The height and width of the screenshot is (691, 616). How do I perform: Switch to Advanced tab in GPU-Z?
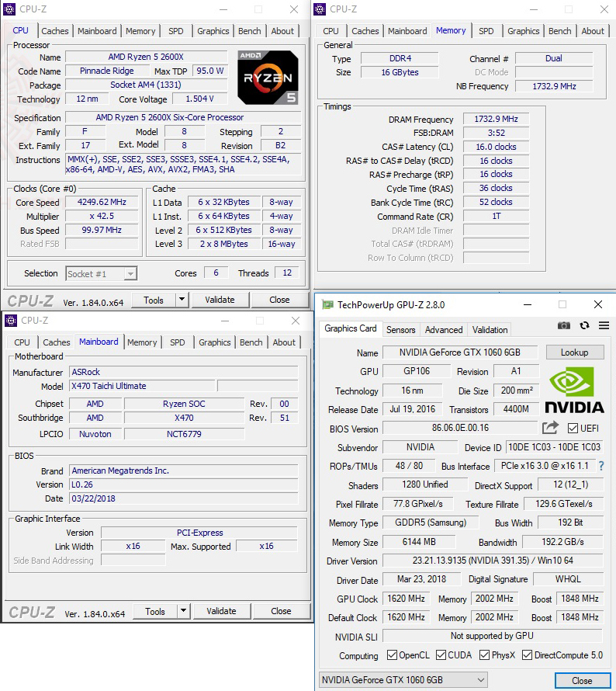coord(444,330)
